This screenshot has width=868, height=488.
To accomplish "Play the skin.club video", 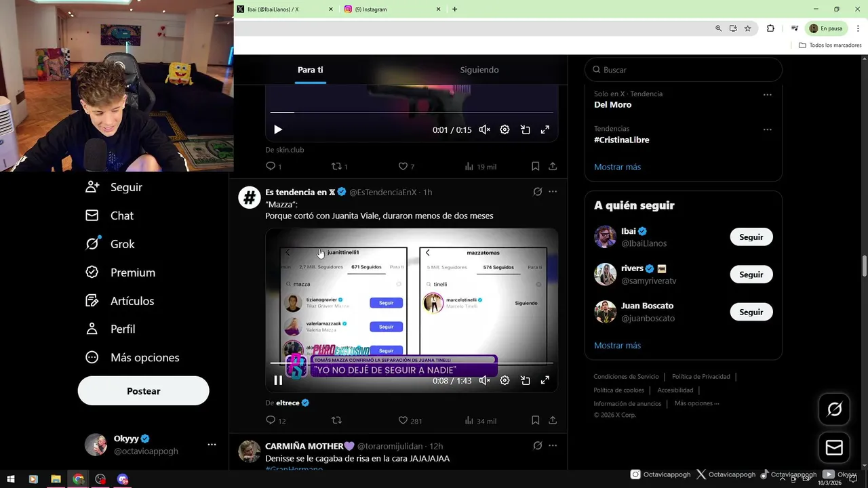I will [x=278, y=129].
